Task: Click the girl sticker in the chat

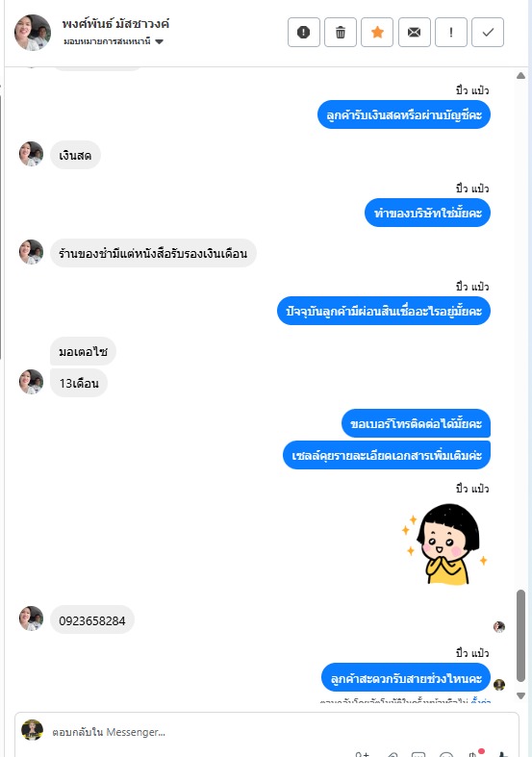Action: [445, 544]
